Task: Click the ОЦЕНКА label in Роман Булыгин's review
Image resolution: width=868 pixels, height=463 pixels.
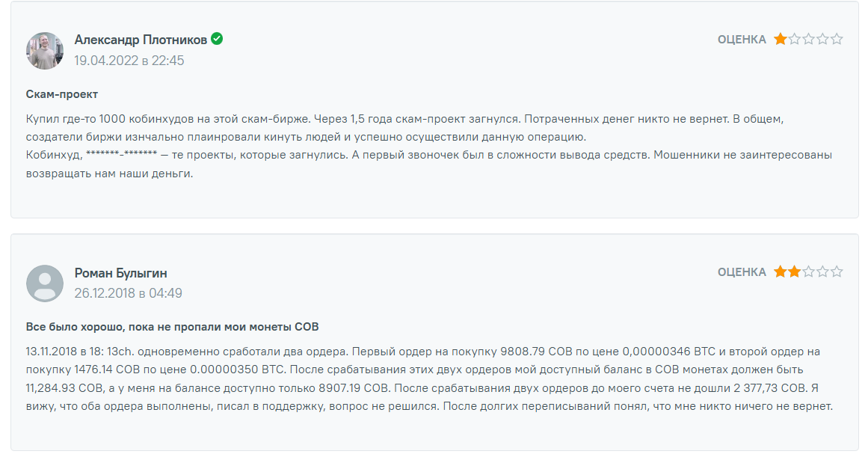Action: (742, 272)
